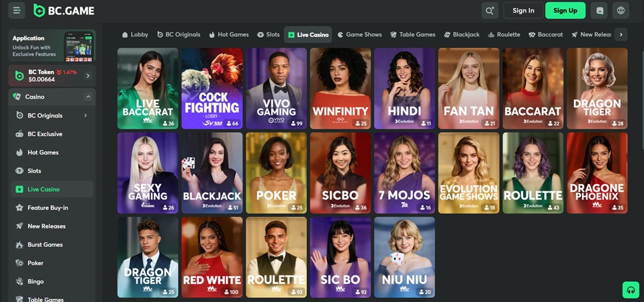This screenshot has height=302, width=644.
Task: Expand the BC Token panel arrow
Action: coord(87,75)
